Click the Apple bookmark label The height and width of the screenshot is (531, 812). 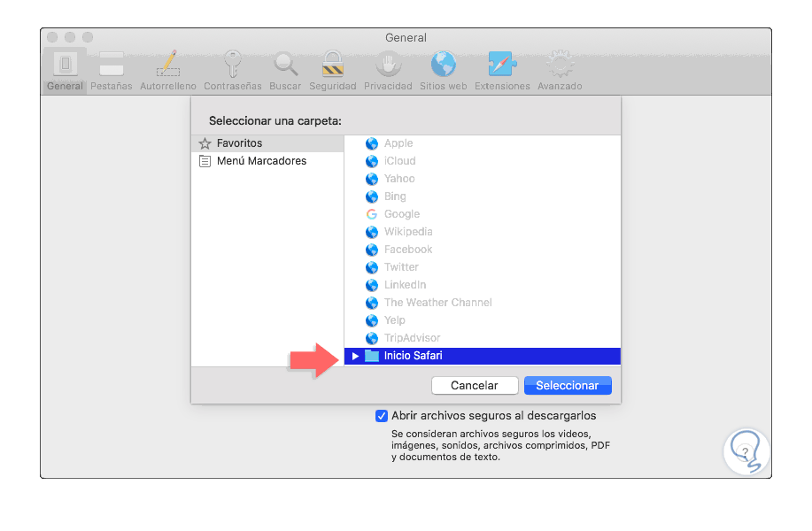[398, 143]
